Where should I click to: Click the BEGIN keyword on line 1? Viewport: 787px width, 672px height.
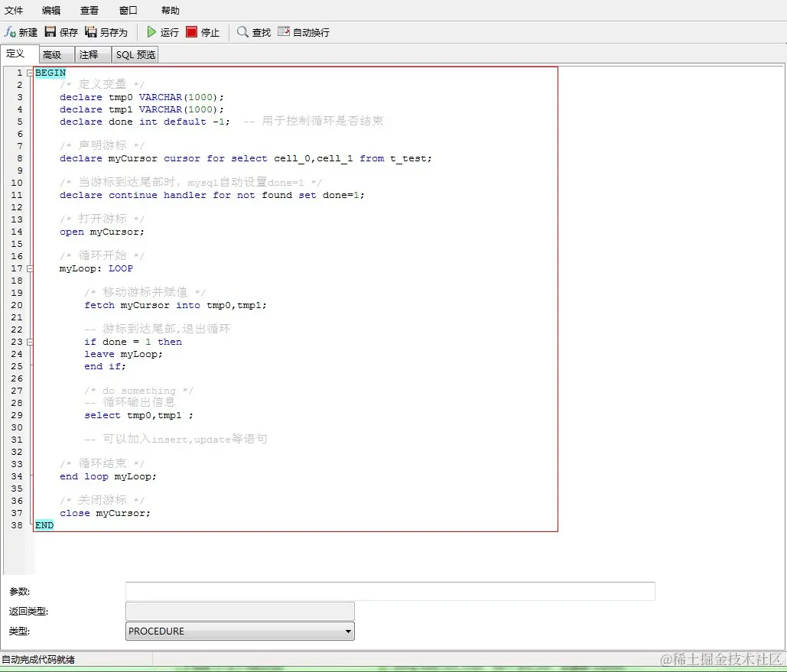[x=50, y=73]
